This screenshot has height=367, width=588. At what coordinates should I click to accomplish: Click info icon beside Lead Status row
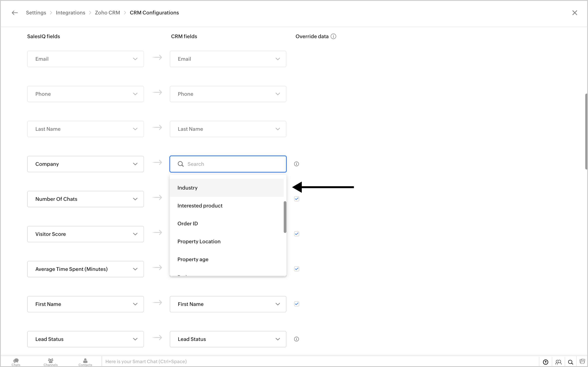296,339
